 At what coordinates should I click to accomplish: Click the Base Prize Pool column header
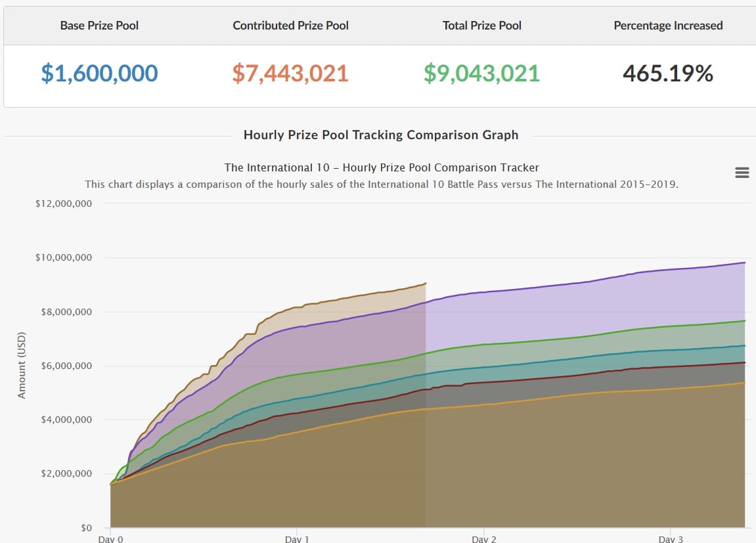tap(99, 26)
